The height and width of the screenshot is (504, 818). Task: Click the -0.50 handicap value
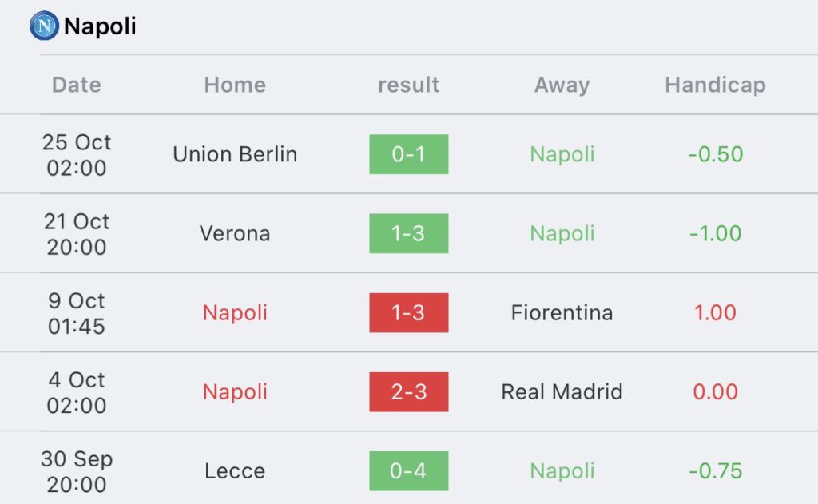coord(715,154)
